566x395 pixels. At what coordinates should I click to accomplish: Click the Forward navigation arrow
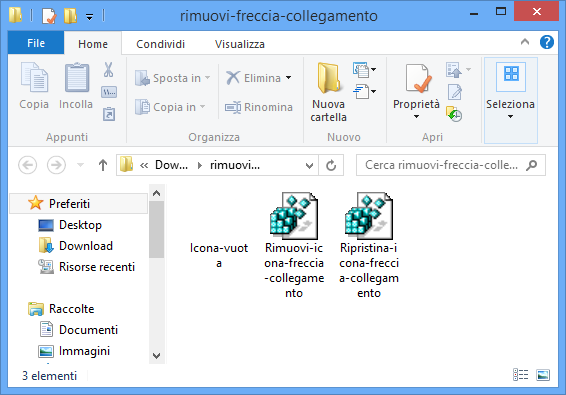coord(56,165)
